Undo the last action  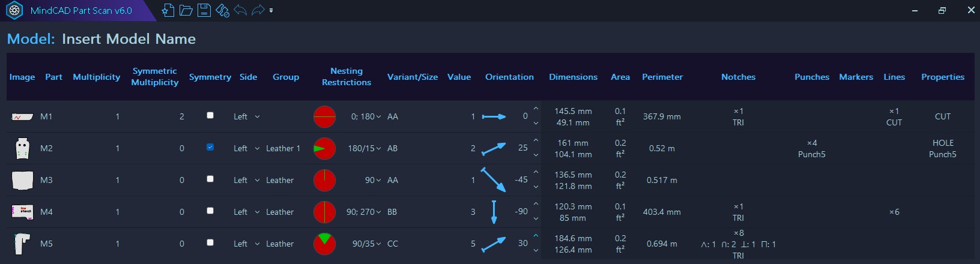(240, 10)
